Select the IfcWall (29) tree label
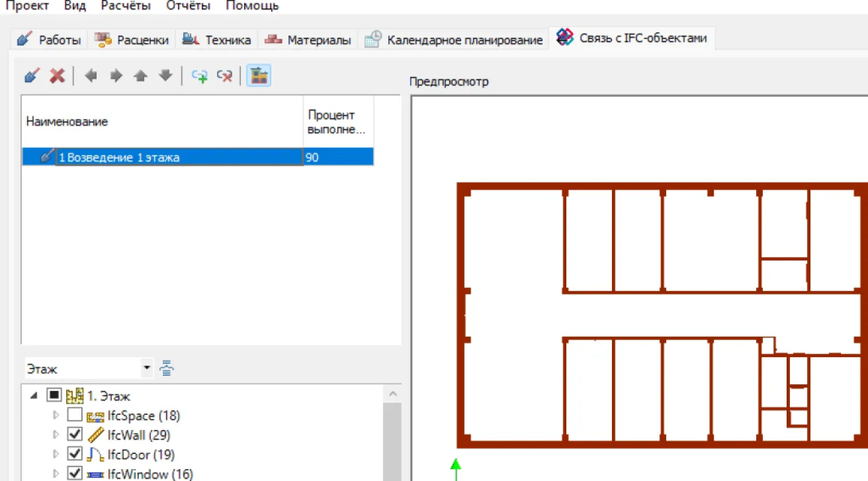 pos(139,435)
